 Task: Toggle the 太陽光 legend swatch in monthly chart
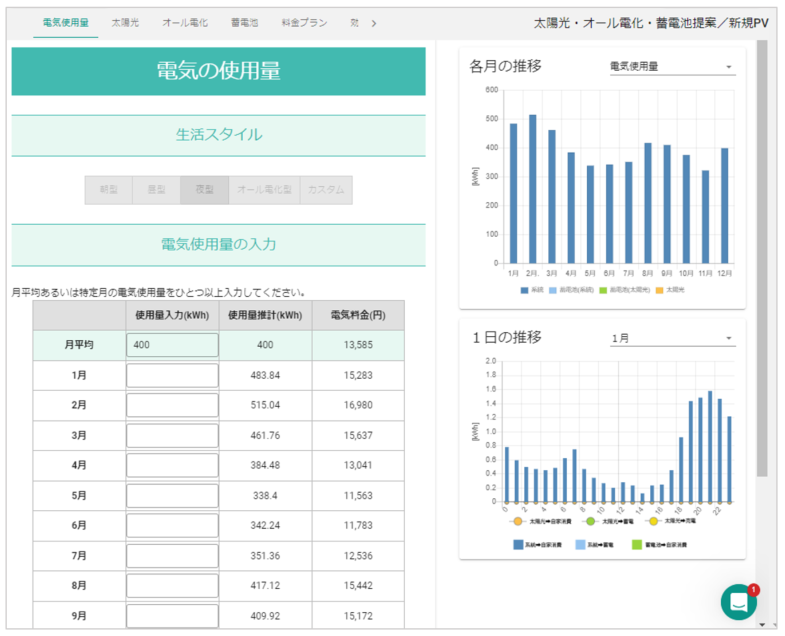coord(659,290)
